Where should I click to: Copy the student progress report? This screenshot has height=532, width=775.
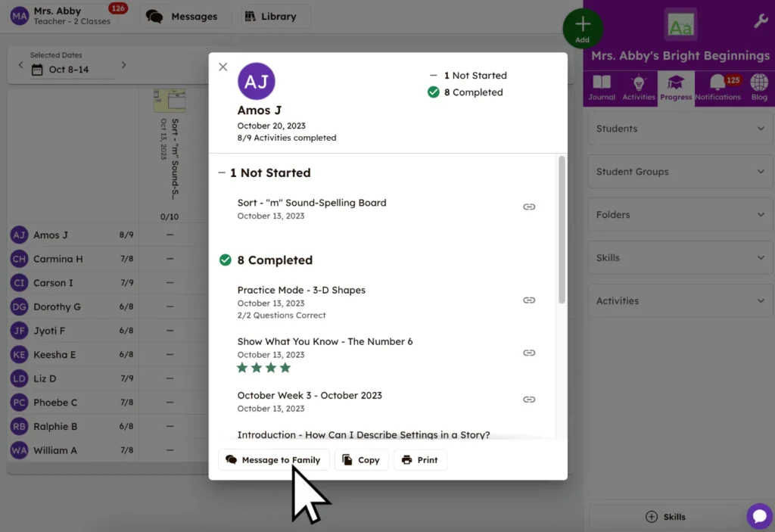[361, 460]
